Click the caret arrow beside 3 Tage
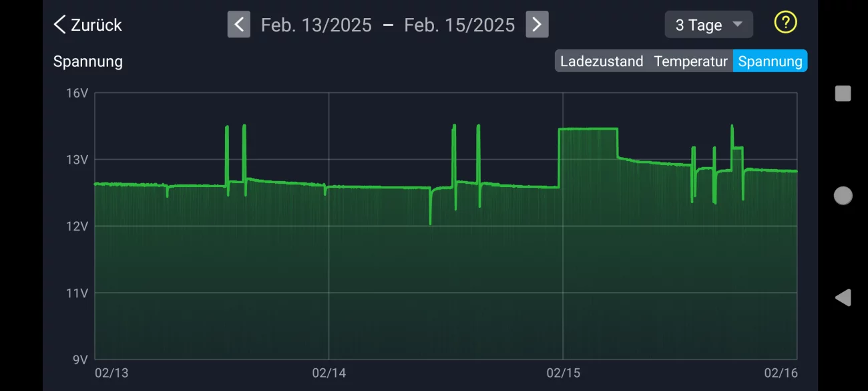The image size is (868, 391). (737, 25)
